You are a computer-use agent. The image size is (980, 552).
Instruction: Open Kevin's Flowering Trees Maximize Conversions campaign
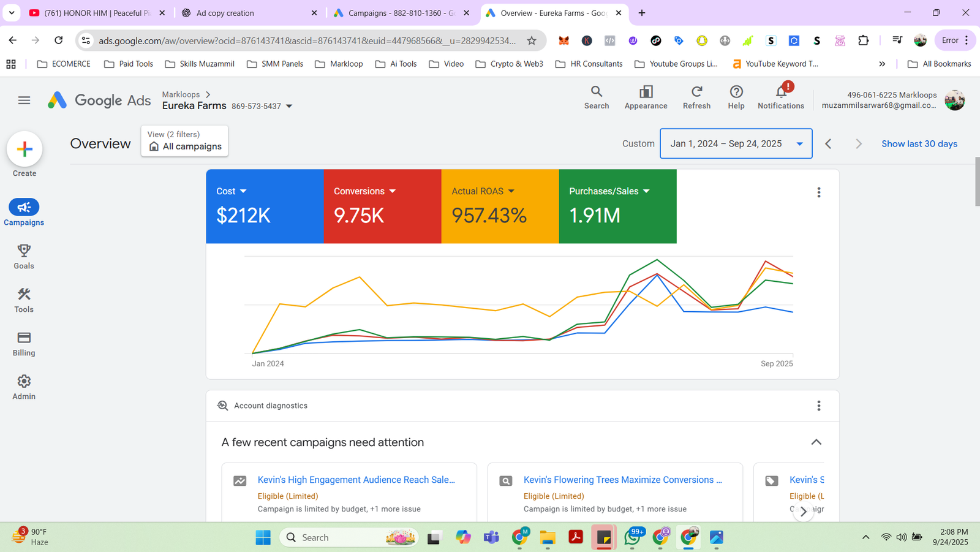(622, 480)
